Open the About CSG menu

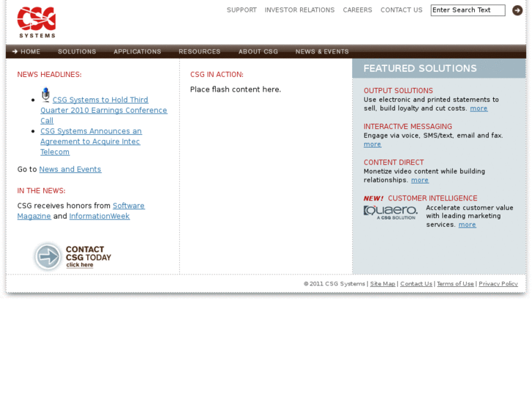coord(258,52)
